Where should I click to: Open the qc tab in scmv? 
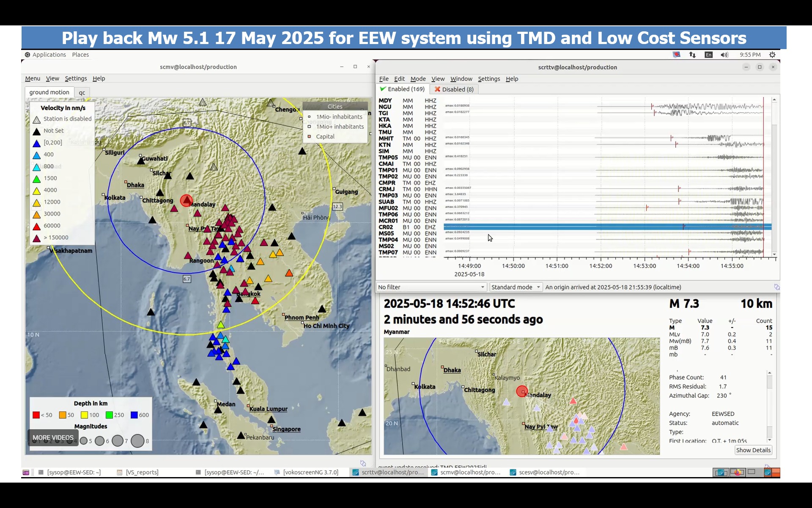click(x=82, y=93)
